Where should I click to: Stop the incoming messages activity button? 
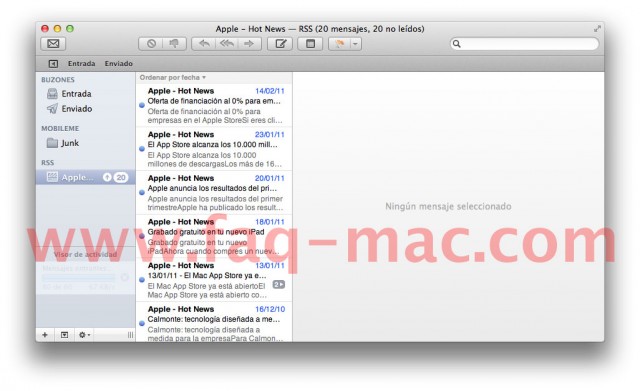[124, 278]
